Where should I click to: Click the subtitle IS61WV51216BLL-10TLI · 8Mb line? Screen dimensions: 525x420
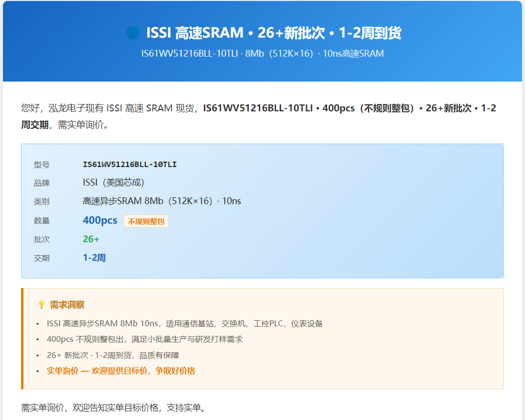262,54
